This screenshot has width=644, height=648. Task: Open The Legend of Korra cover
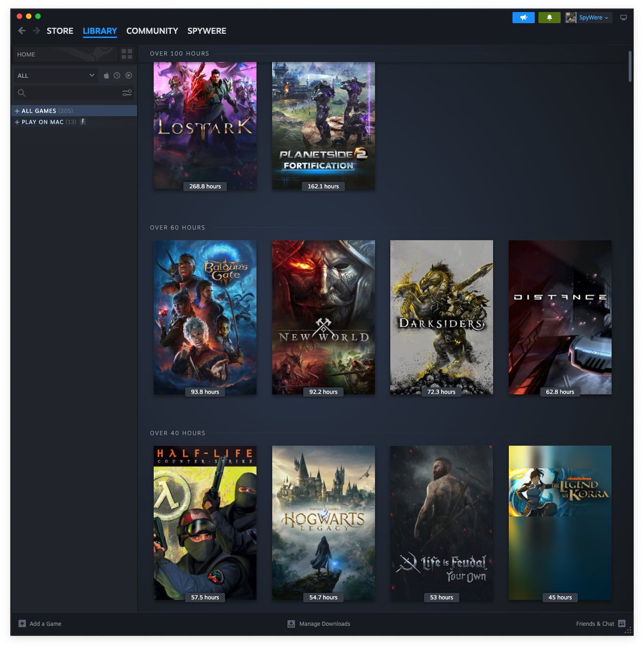tap(560, 523)
